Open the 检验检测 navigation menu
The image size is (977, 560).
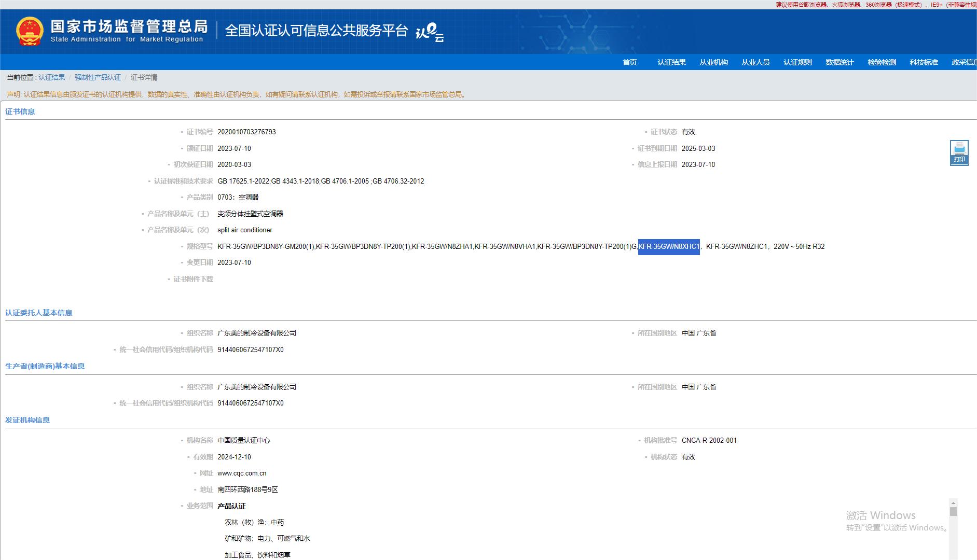click(882, 62)
